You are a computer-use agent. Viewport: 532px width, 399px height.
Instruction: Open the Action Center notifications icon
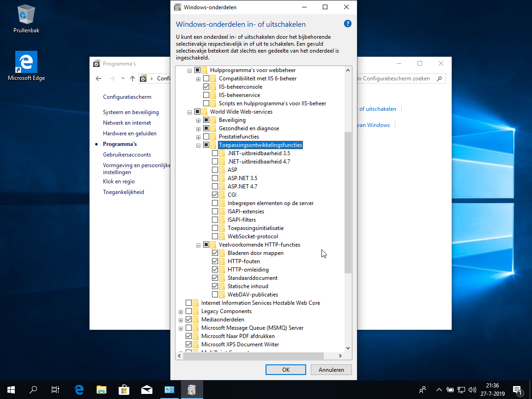pos(517,390)
